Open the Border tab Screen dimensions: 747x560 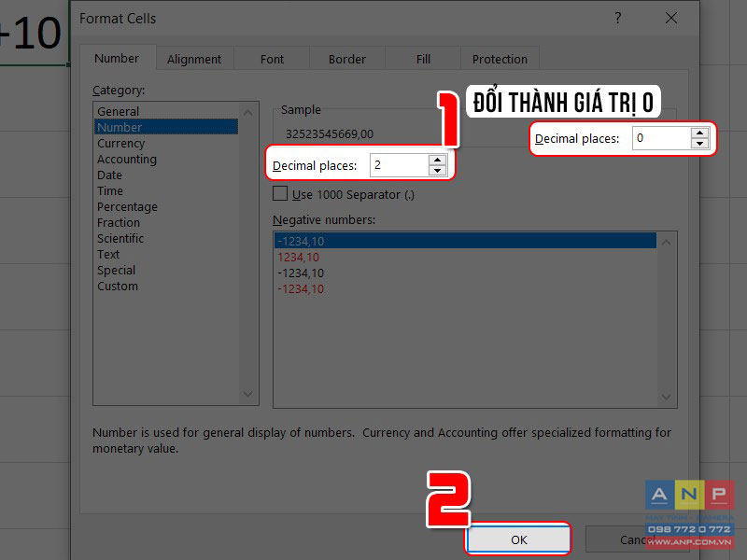tap(346, 59)
